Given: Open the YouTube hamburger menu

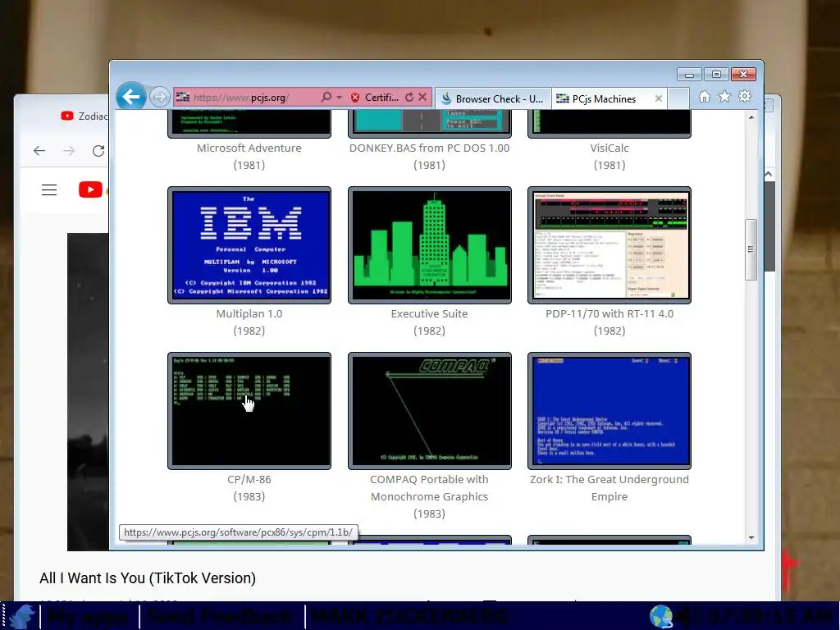Looking at the screenshot, I should [49, 189].
